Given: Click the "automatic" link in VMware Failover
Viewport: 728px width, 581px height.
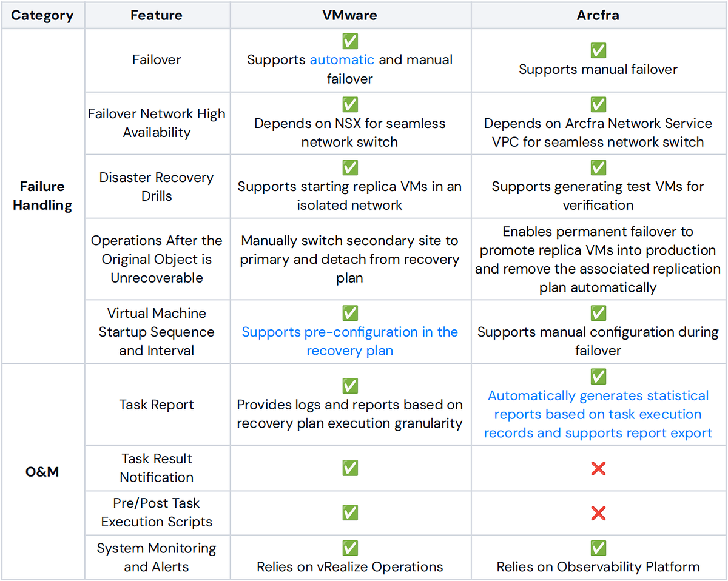Looking at the screenshot, I should click(x=342, y=60).
